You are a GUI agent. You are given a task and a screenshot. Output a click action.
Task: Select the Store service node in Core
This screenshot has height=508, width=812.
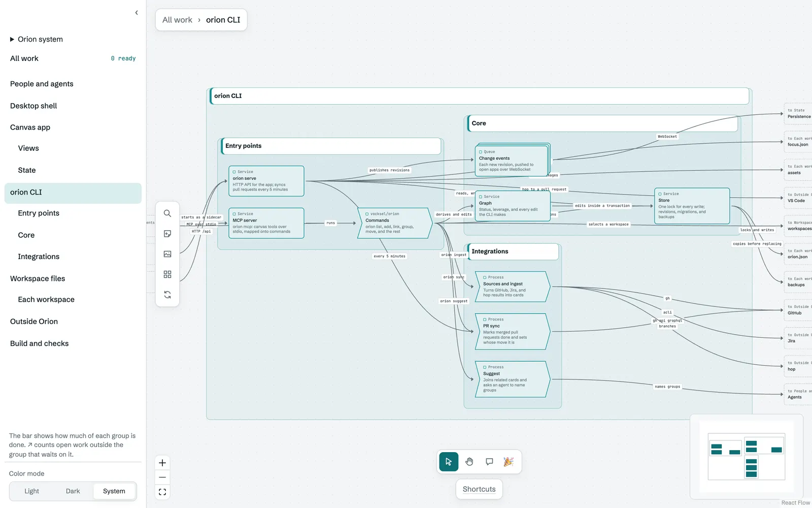click(692, 206)
